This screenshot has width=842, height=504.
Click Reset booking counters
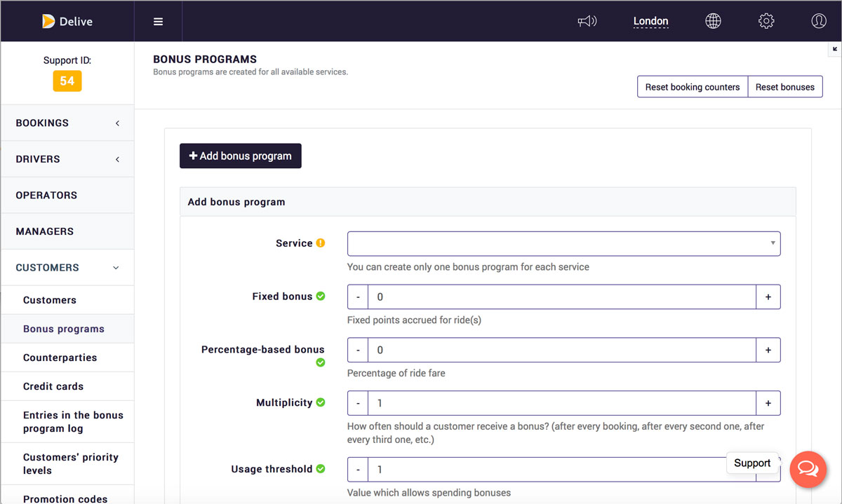[x=693, y=87]
